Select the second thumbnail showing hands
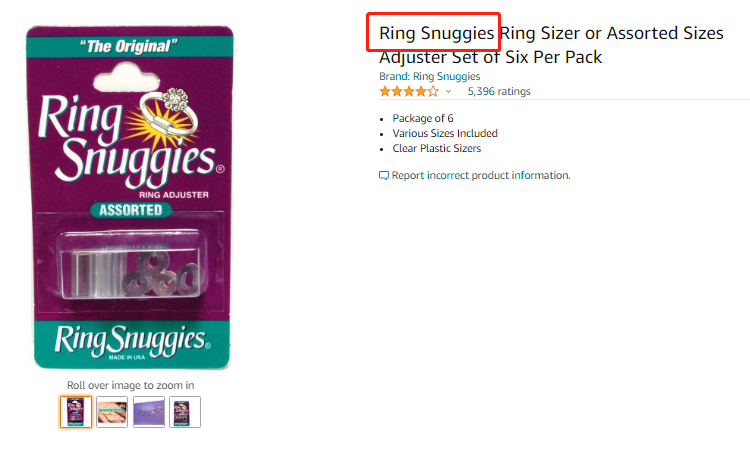Viewport: 750px width, 457px height. [x=112, y=412]
